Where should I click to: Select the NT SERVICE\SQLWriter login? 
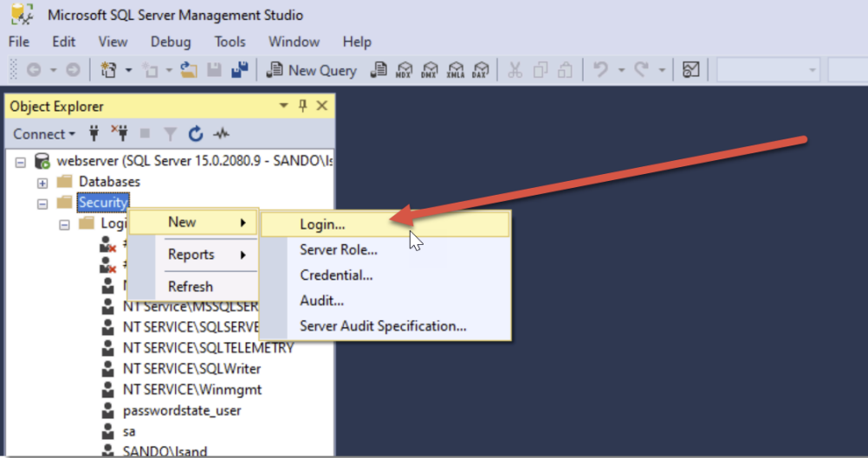click(x=191, y=369)
